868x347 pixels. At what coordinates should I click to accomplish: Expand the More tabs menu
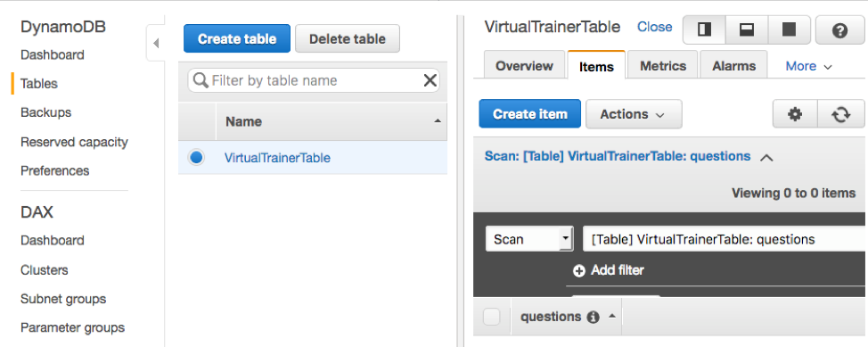(808, 66)
